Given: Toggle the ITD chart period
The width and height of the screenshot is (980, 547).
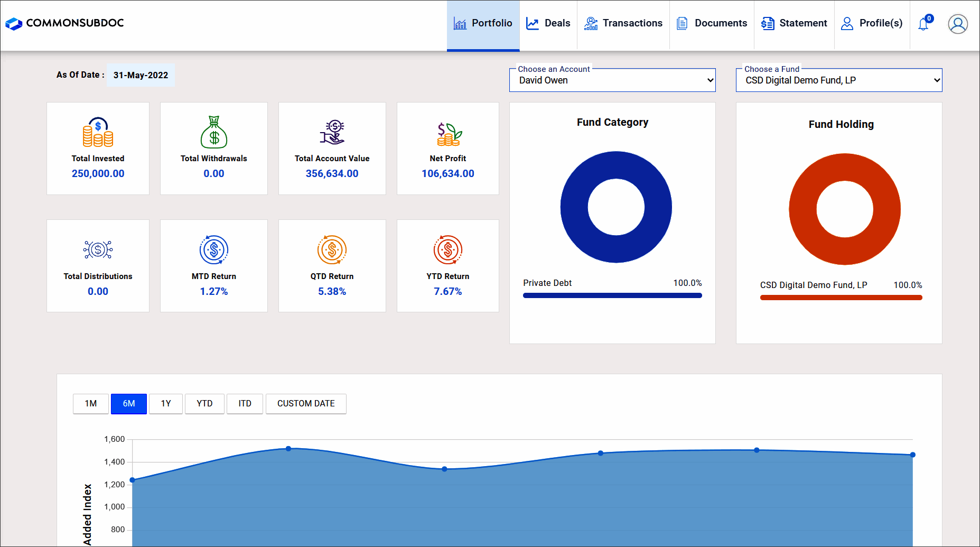Looking at the screenshot, I should (245, 404).
